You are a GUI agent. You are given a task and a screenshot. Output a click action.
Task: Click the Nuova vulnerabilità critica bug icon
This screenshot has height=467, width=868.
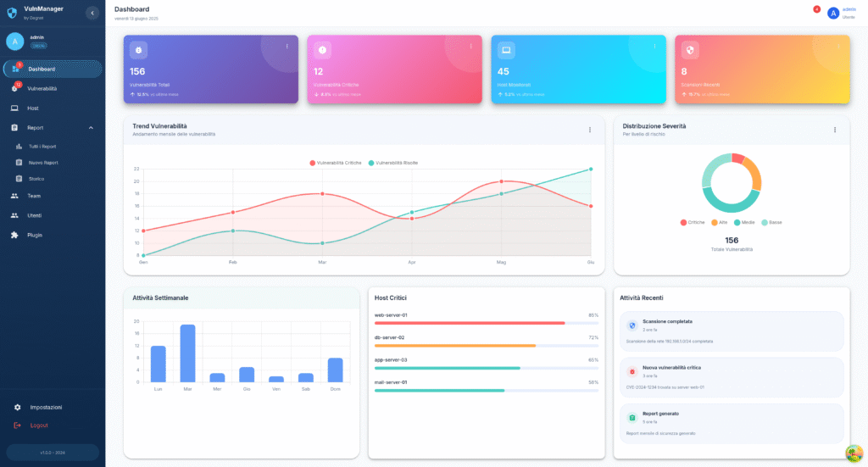(x=632, y=371)
